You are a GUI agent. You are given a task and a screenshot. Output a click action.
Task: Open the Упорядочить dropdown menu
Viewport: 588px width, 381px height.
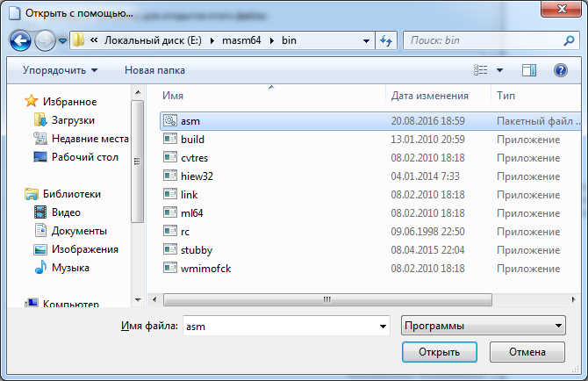click(x=61, y=70)
